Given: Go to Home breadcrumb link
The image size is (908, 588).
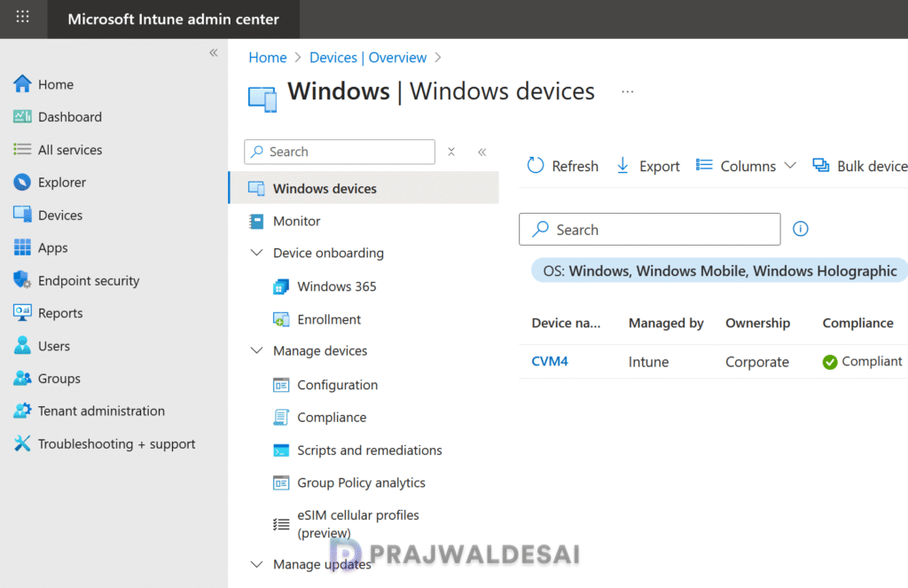Looking at the screenshot, I should [268, 58].
